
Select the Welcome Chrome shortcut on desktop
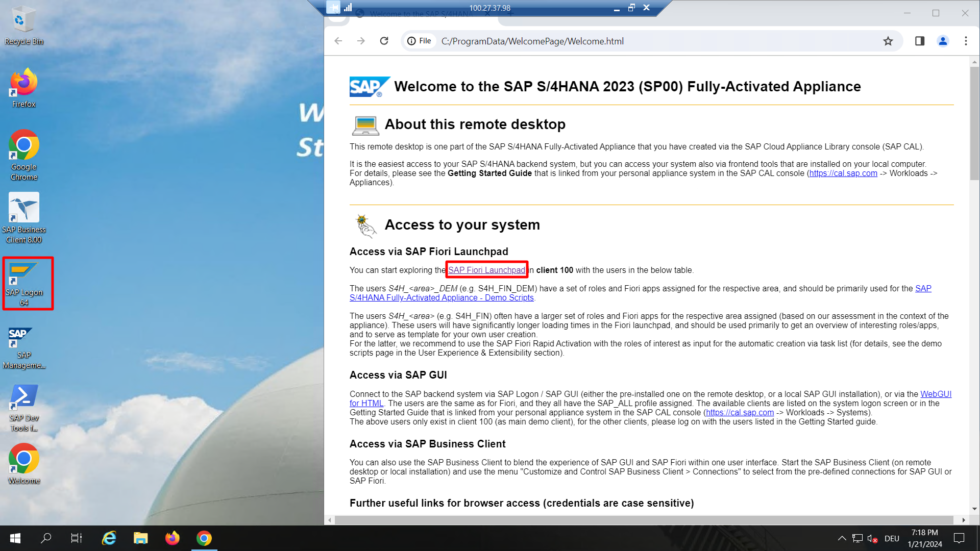pos(23,464)
